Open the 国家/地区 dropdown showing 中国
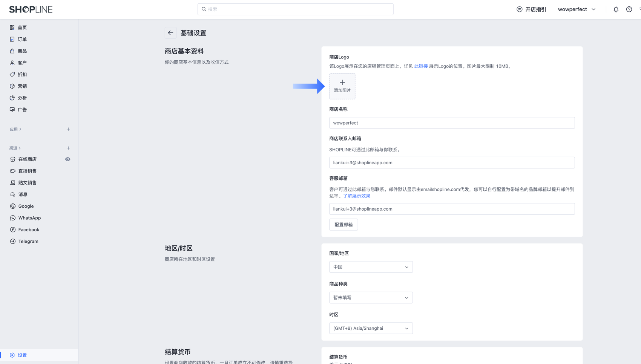 371,267
